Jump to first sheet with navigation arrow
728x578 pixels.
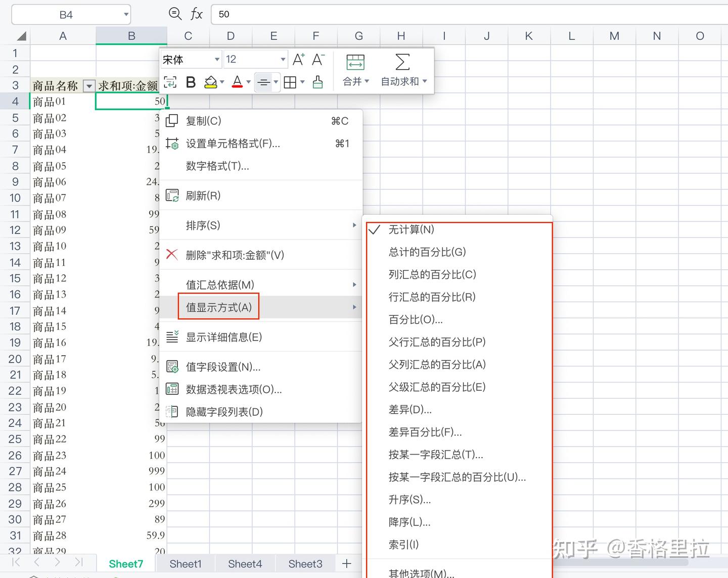16,562
